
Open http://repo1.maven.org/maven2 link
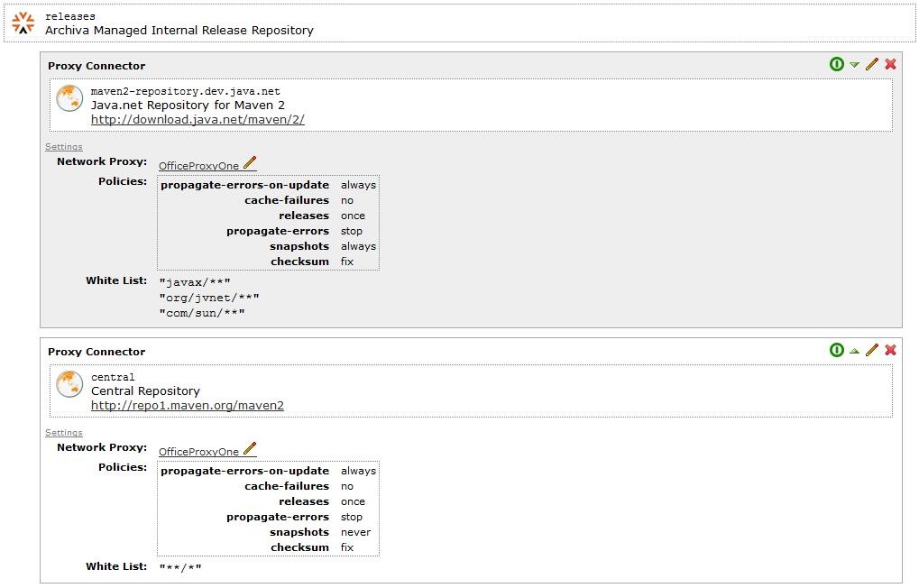point(188,406)
